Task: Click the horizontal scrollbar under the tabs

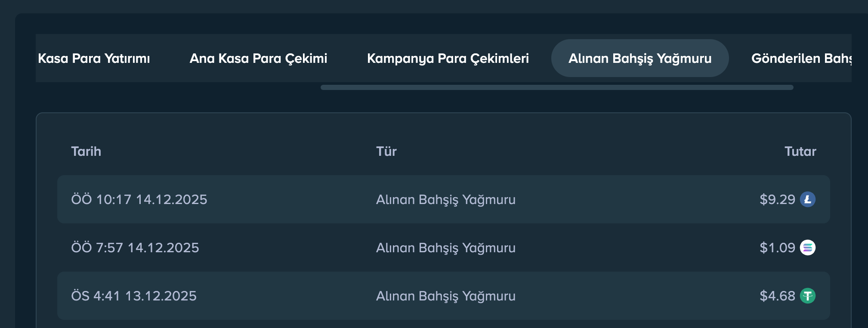Action: [x=557, y=87]
